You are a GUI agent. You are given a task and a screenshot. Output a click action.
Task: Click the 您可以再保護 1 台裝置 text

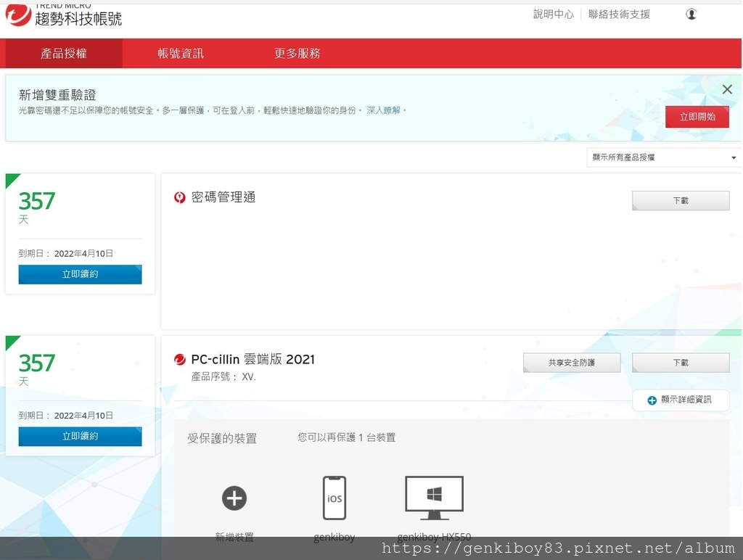point(346,437)
